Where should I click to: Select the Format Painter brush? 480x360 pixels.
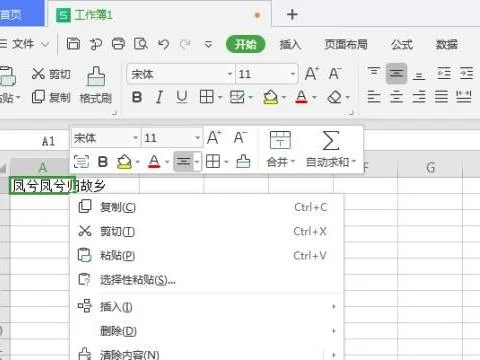point(96,85)
